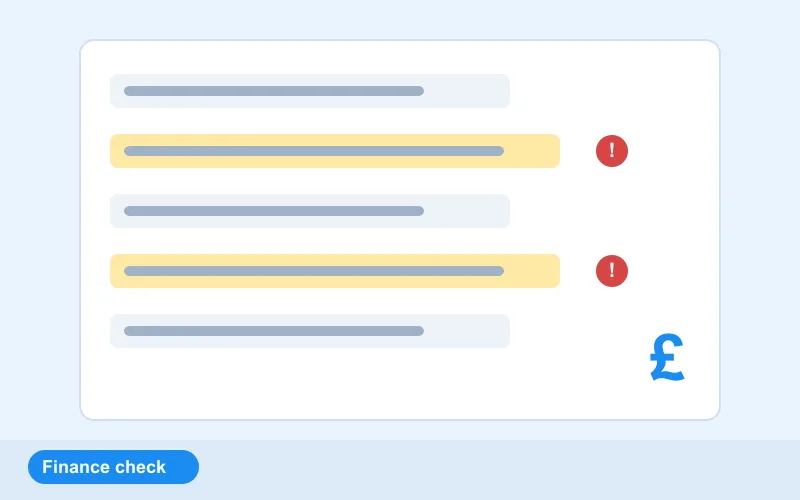Click the white exclamation mark in lower alert
The image size is (800, 500).
[x=612, y=270]
